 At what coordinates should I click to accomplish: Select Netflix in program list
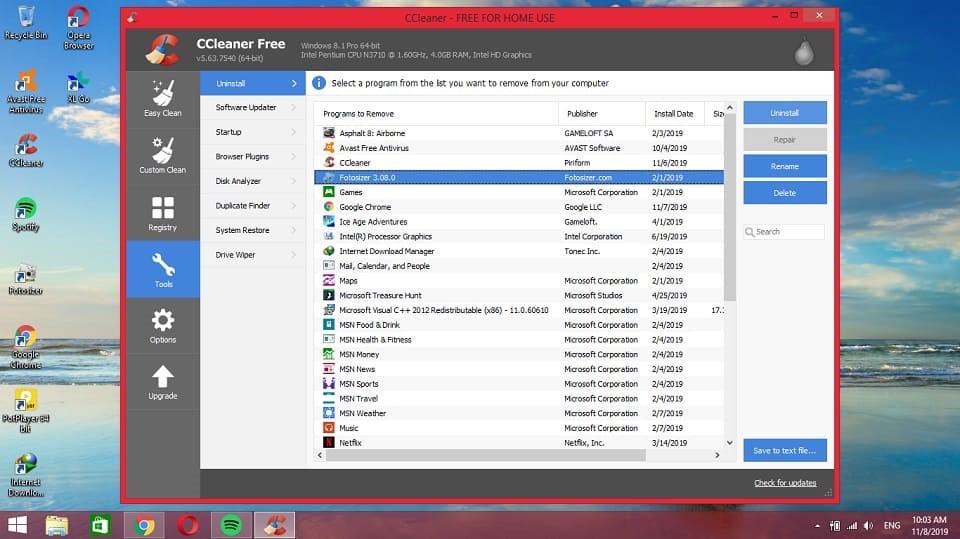pyautogui.click(x=519, y=442)
